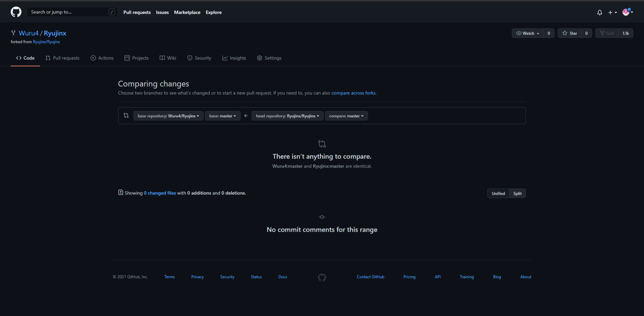The width and height of the screenshot is (644, 316).
Task: Click the Fork button
Action: 607,33
